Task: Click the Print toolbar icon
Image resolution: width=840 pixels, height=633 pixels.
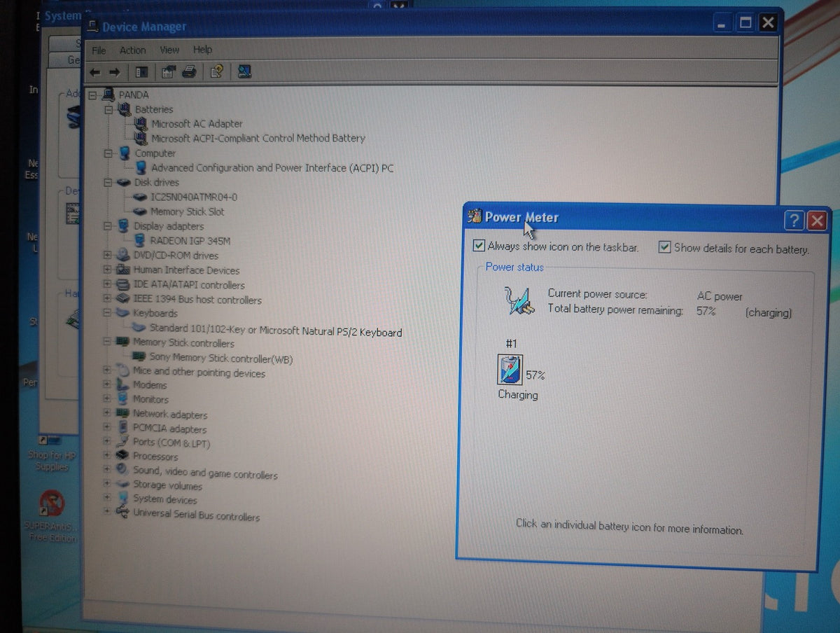Action: point(189,71)
